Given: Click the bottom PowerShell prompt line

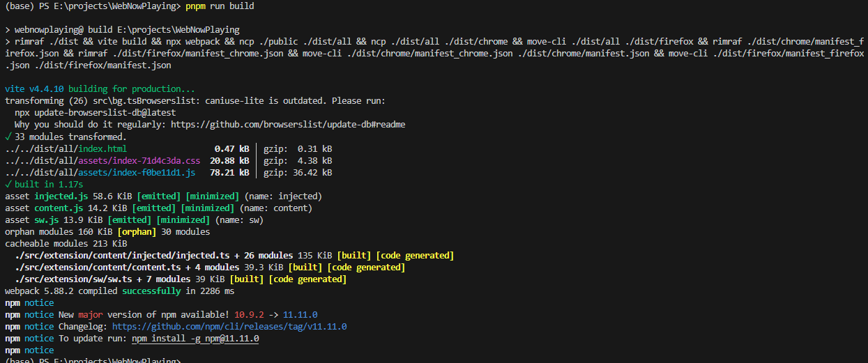Looking at the screenshot, I should pos(92,360).
